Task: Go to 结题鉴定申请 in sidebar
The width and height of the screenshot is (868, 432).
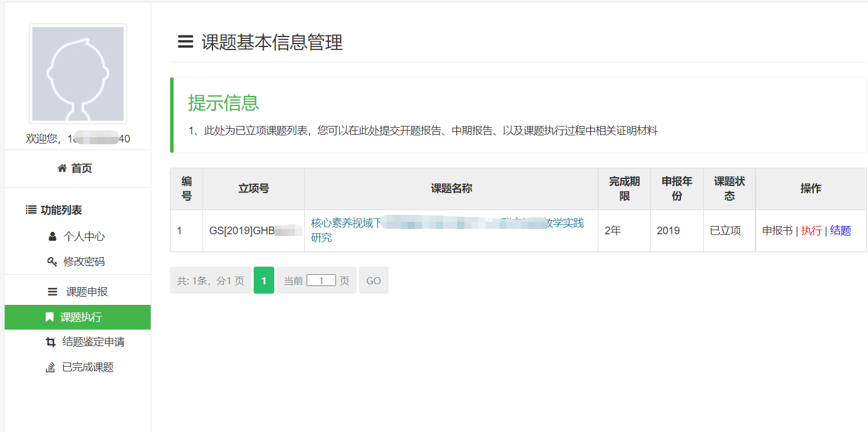Action: click(93, 342)
